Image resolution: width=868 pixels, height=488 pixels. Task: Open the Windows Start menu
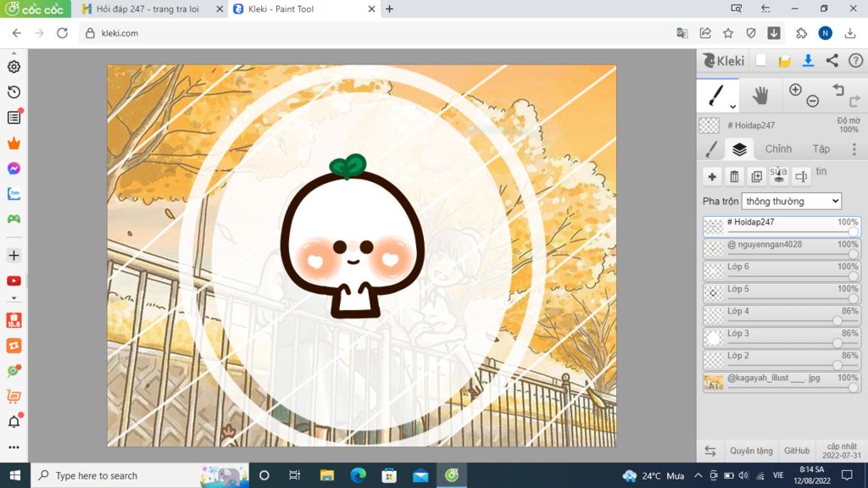(15, 475)
